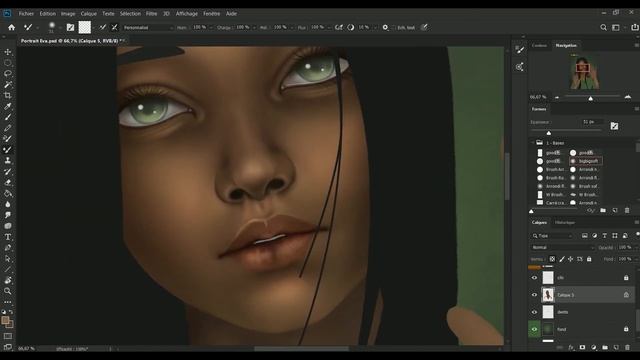Click the new adjustment layer icon
Image resolution: width=640 pixels, height=360 pixels.
tap(593, 347)
